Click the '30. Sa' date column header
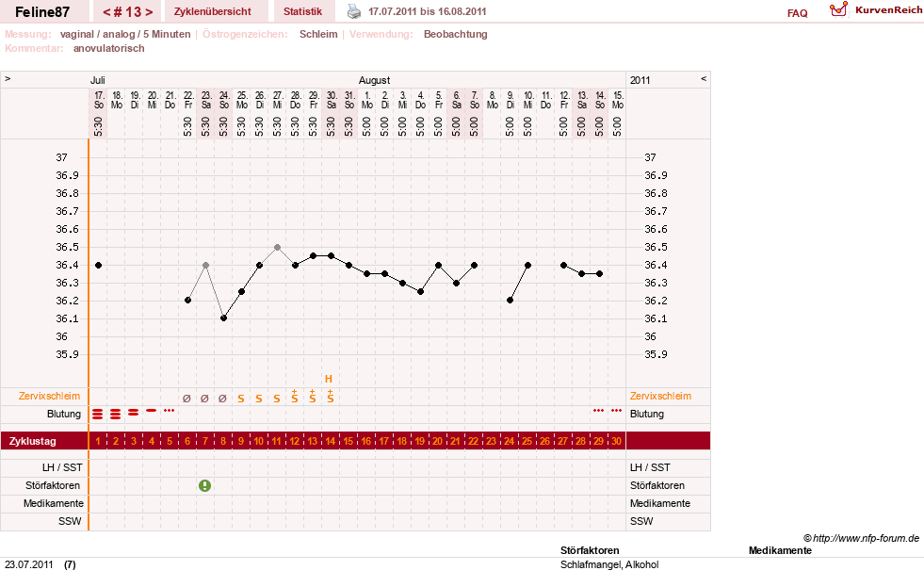 tap(332, 100)
